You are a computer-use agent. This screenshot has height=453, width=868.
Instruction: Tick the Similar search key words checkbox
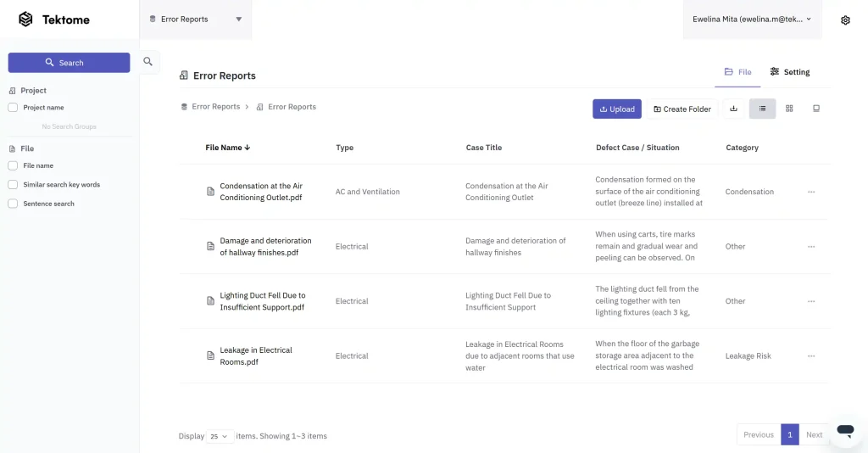[x=13, y=185]
